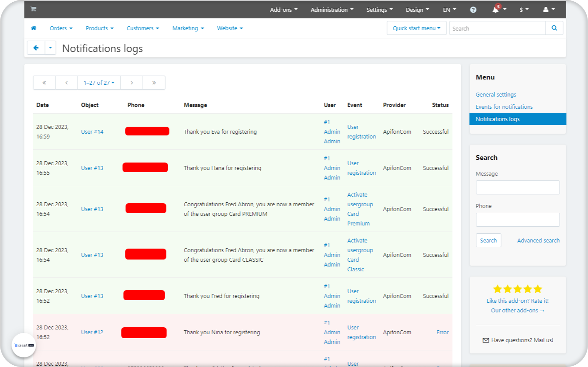Open the help question mark icon
The width and height of the screenshot is (588, 367).
473,10
